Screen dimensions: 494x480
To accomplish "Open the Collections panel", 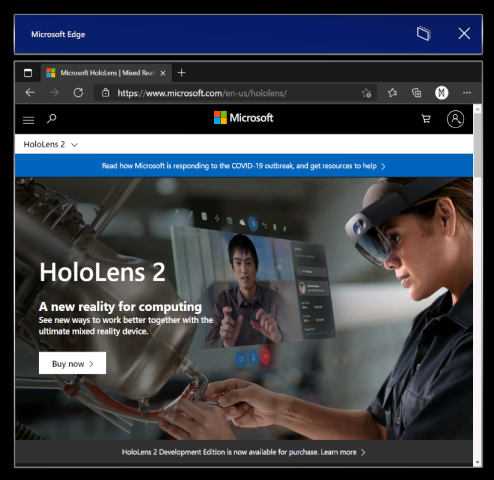I will point(416,93).
